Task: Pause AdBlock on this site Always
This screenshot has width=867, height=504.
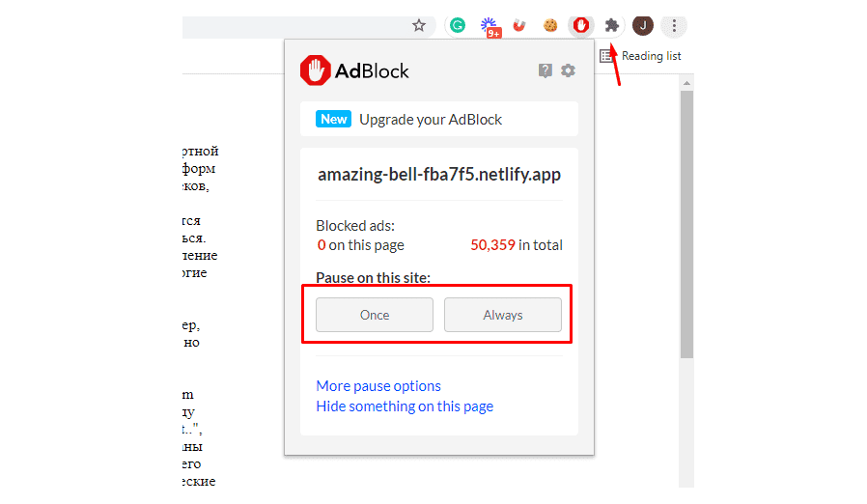Action: click(503, 315)
